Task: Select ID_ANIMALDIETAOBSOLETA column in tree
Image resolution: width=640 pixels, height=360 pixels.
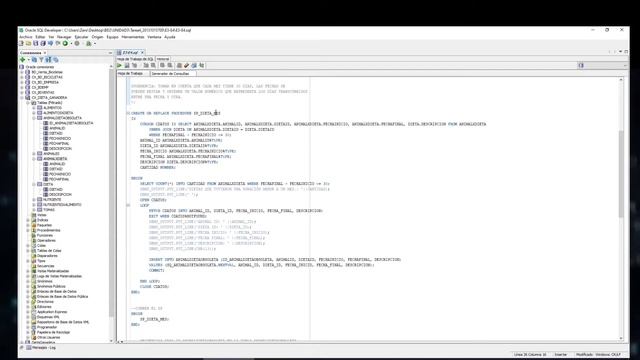Action: tap(71, 123)
